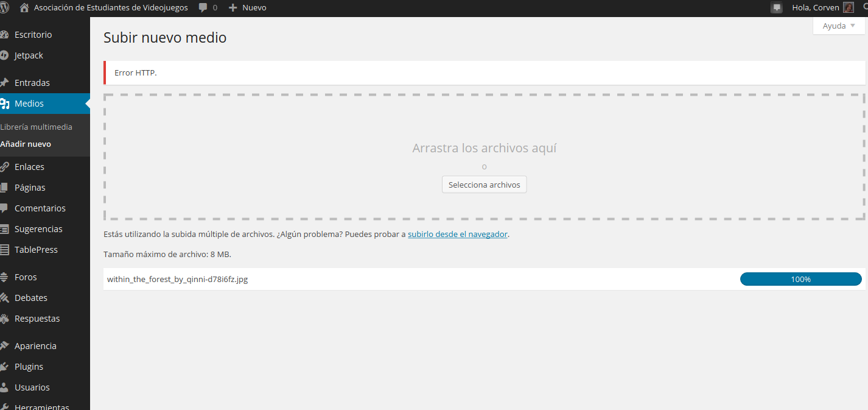
Task: Open the Hola, Corven account menu
Action: point(815,8)
